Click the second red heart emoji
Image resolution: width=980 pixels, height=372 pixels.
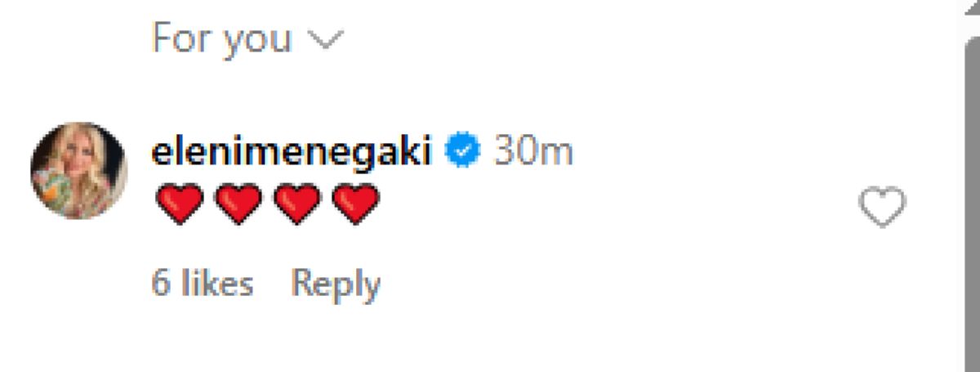pos(238,204)
